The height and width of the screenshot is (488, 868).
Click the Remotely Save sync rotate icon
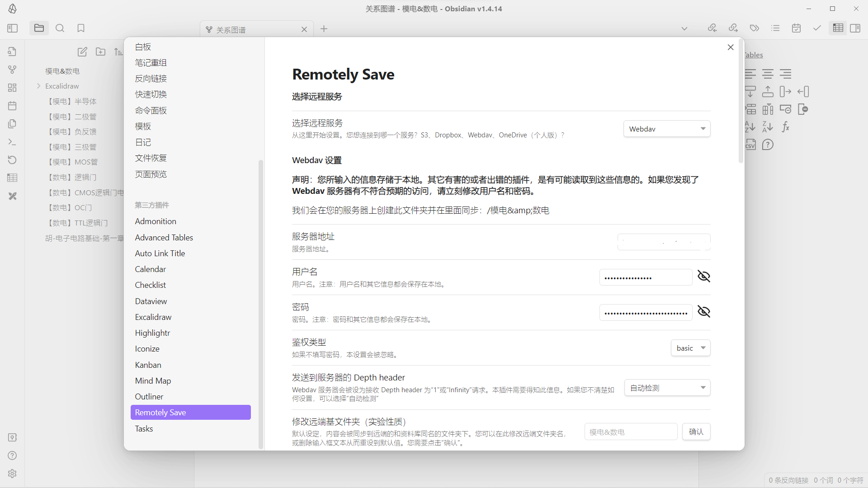[12, 160]
